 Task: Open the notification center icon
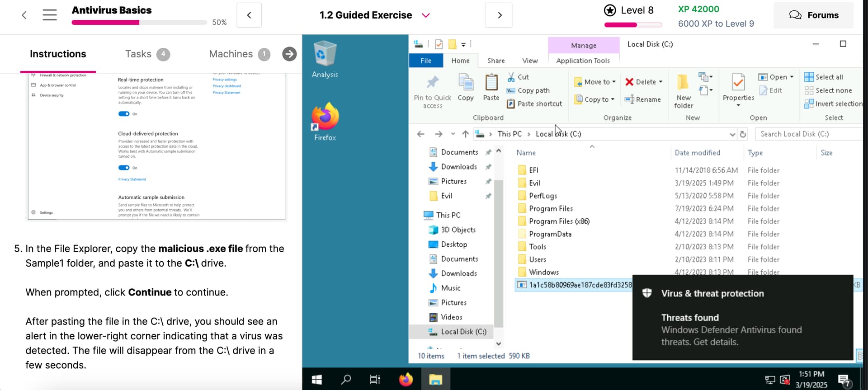click(x=844, y=381)
